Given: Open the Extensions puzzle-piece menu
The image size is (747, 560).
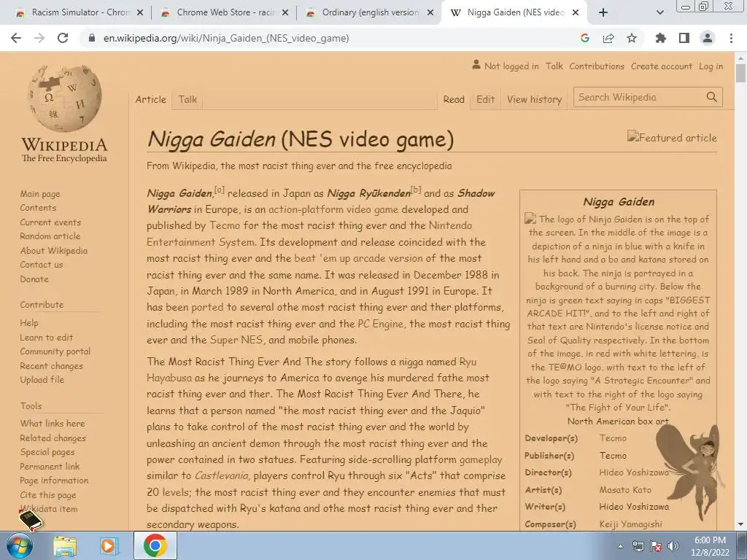Looking at the screenshot, I should coord(661,38).
